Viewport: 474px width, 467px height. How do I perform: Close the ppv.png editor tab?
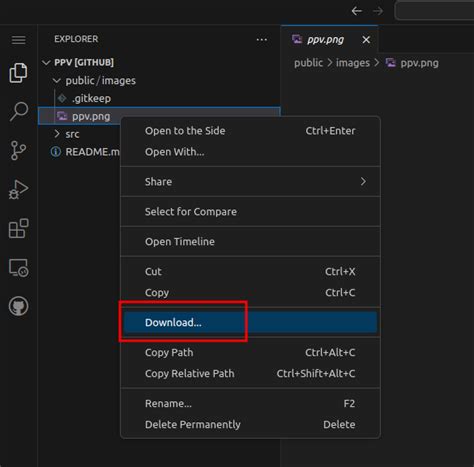[x=366, y=40]
